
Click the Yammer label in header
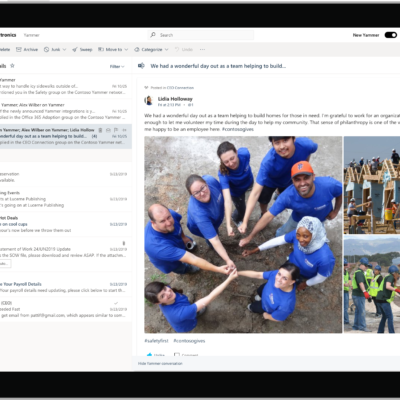click(31, 35)
